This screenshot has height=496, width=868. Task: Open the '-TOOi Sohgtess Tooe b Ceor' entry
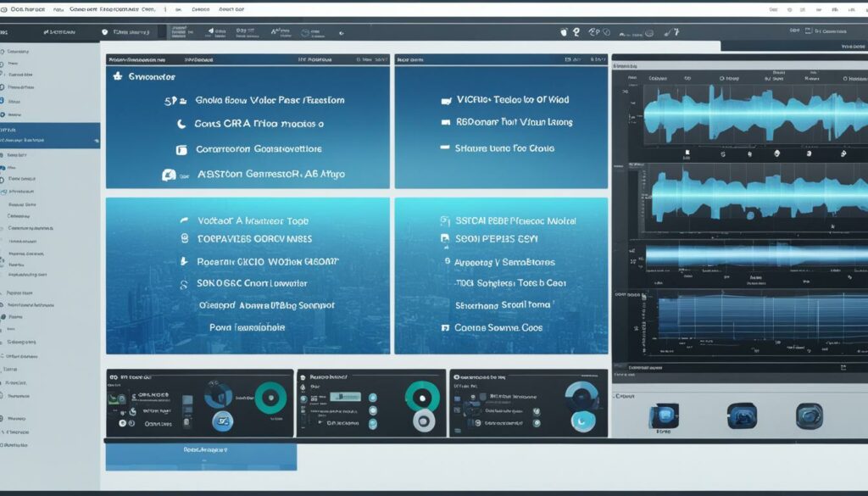[509, 283]
